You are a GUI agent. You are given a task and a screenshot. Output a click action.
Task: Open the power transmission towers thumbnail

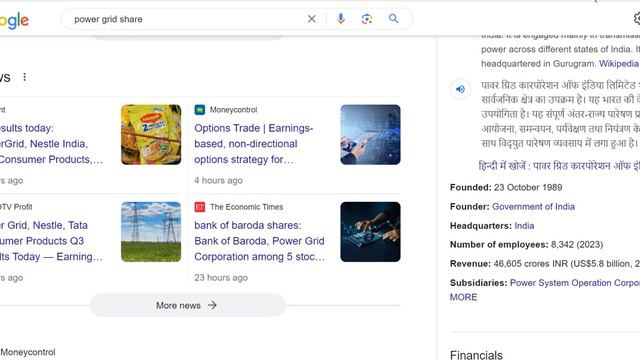click(151, 232)
